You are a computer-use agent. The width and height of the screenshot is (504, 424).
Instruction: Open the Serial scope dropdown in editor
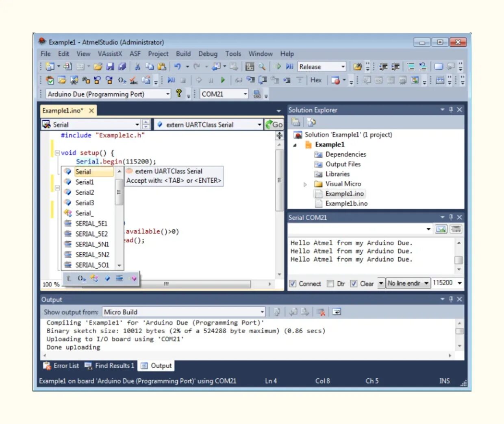pyautogui.click(x=137, y=125)
